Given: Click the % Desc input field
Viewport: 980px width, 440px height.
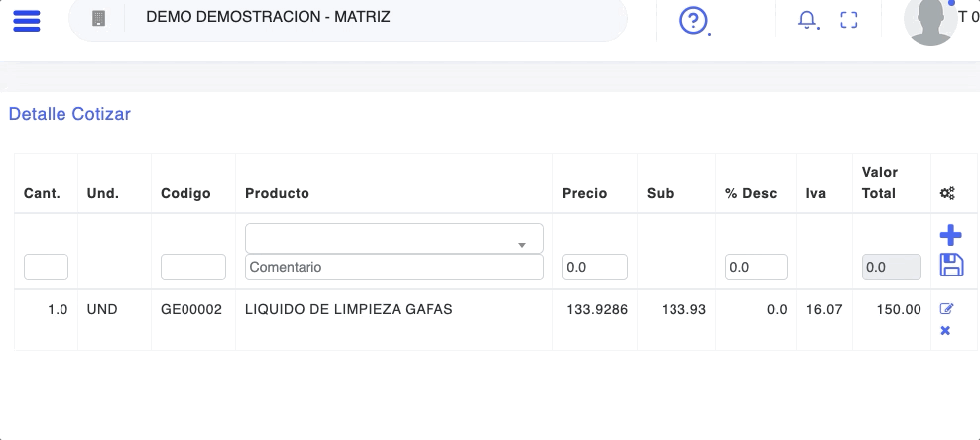Looking at the screenshot, I should click(x=756, y=267).
